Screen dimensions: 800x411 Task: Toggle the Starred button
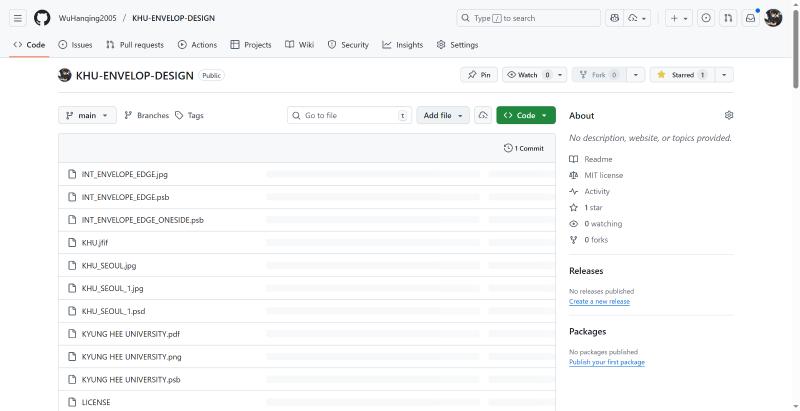(681, 75)
